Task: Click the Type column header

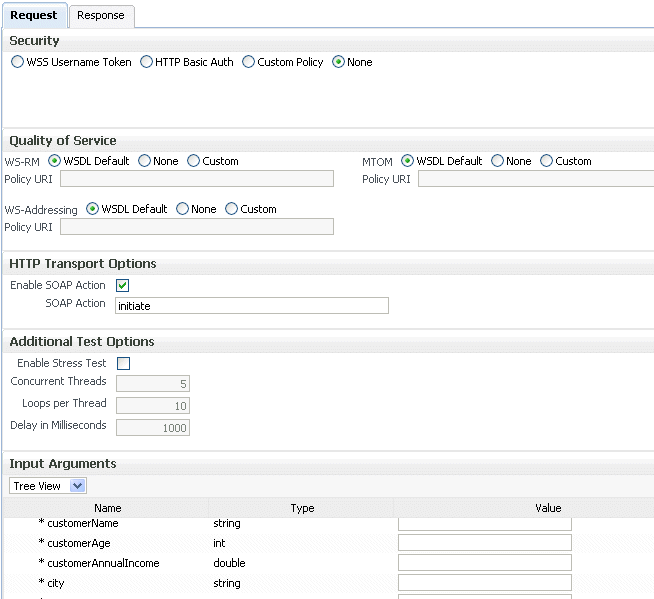Action: [x=302, y=508]
